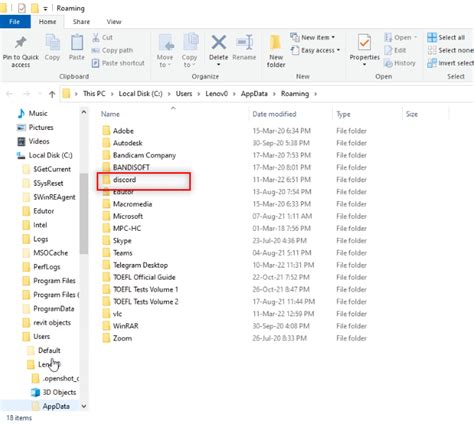Switch to the Home ribbon tab

tap(47, 22)
